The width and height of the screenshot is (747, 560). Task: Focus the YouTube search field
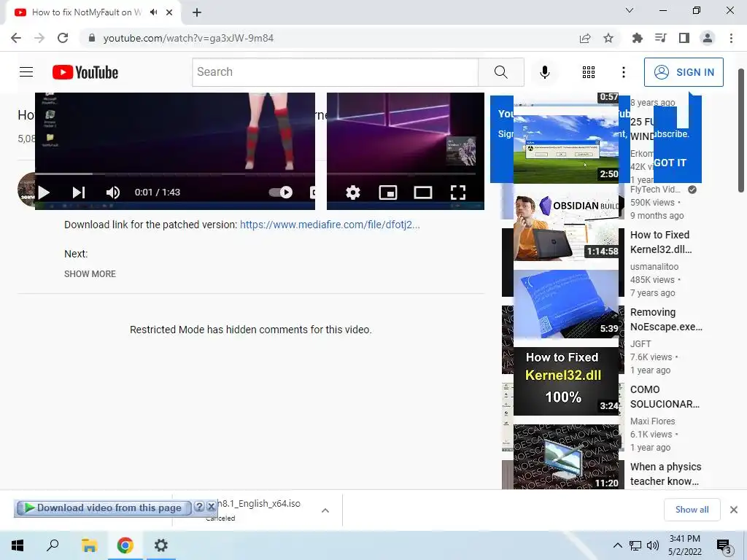click(335, 72)
